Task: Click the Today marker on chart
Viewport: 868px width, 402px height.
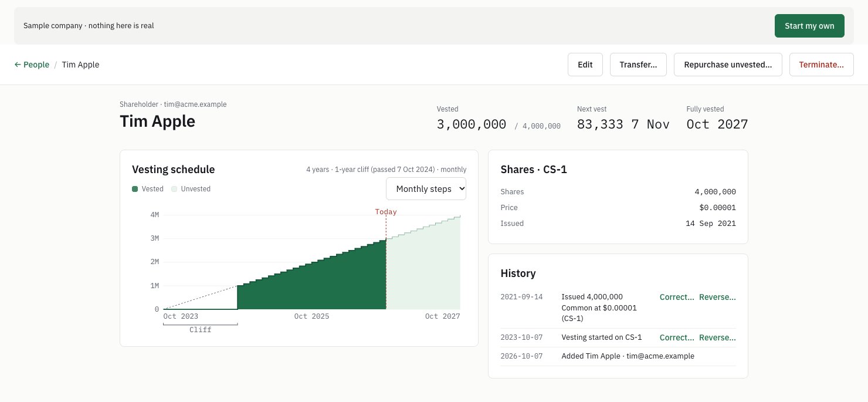Action: click(x=386, y=212)
